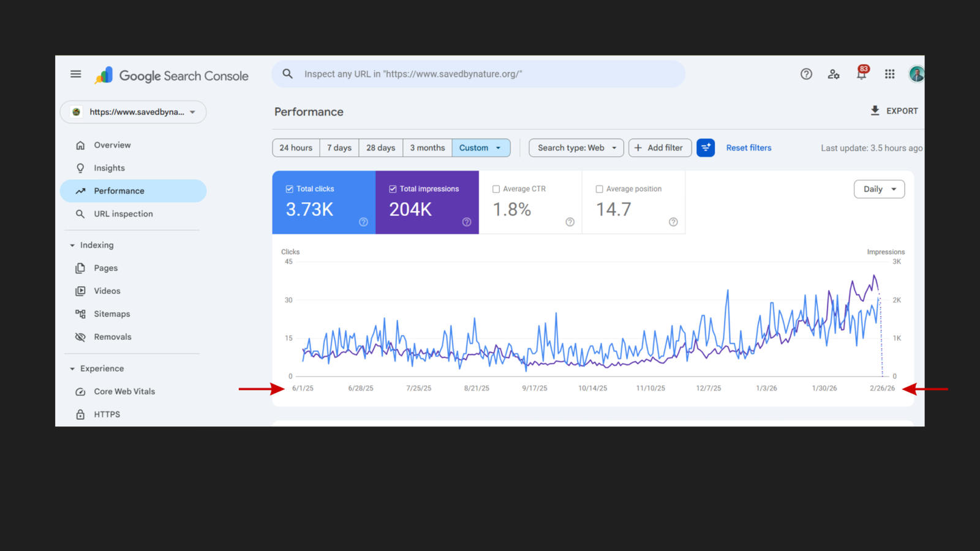Viewport: 980px width, 551px height.
Task: Disable the Total impressions metric
Action: (393, 189)
